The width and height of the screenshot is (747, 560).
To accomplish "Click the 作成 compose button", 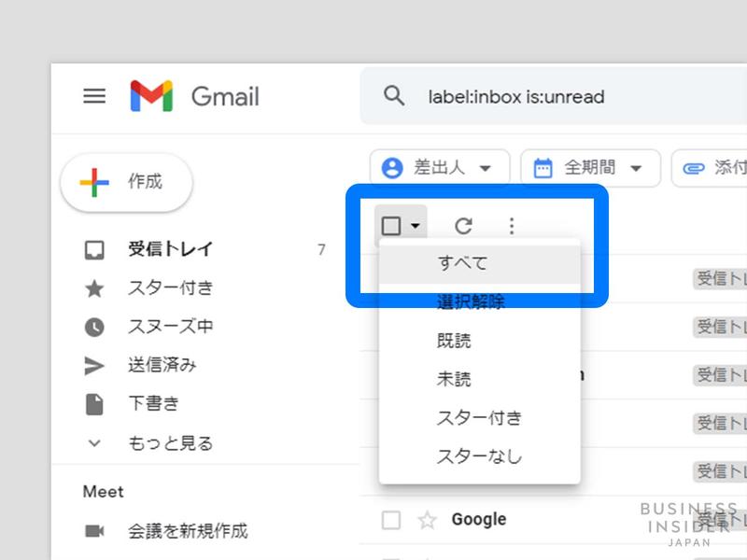I will [x=126, y=183].
